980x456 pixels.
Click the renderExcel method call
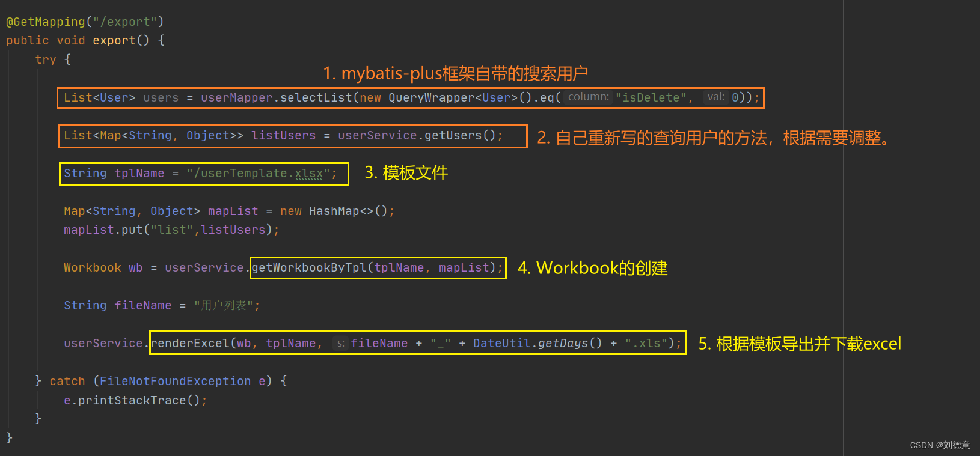tap(190, 343)
